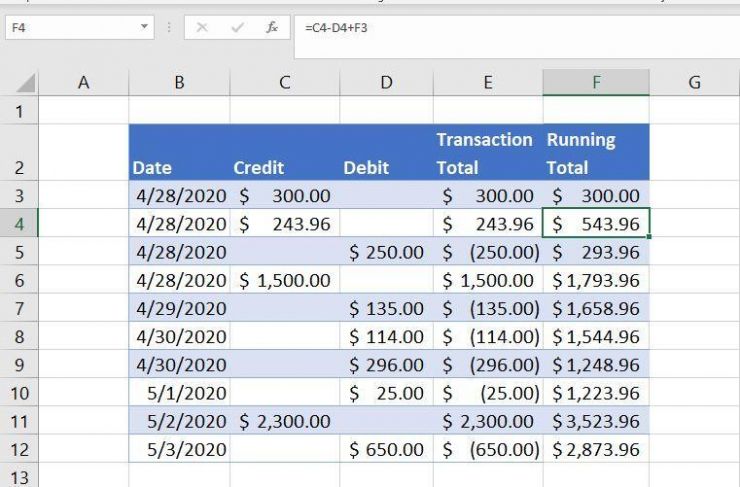Click the $650.00 debit cell
Image resolution: width=740 pixels, height=487 pixels.
386,449
